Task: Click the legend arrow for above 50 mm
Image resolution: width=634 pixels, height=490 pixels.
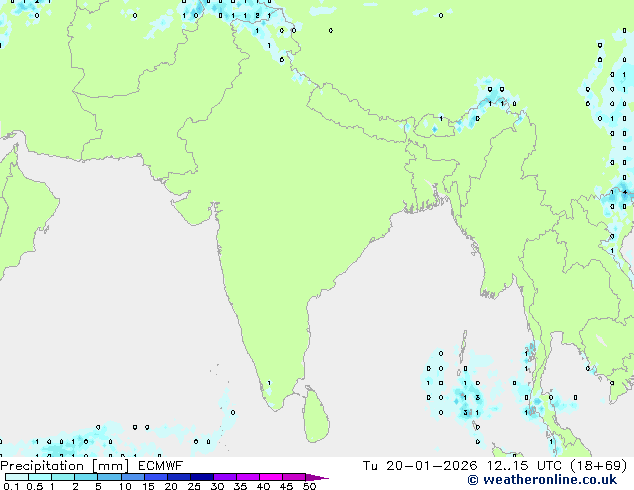Action: (317, 477)
